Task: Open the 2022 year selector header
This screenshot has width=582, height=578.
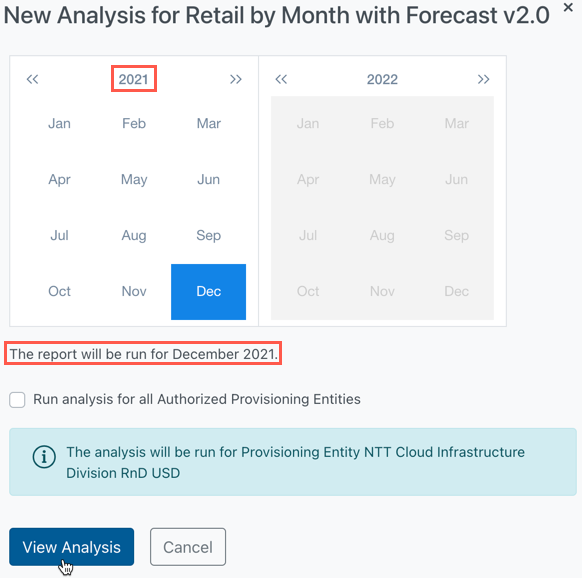Action: point(382,79)
